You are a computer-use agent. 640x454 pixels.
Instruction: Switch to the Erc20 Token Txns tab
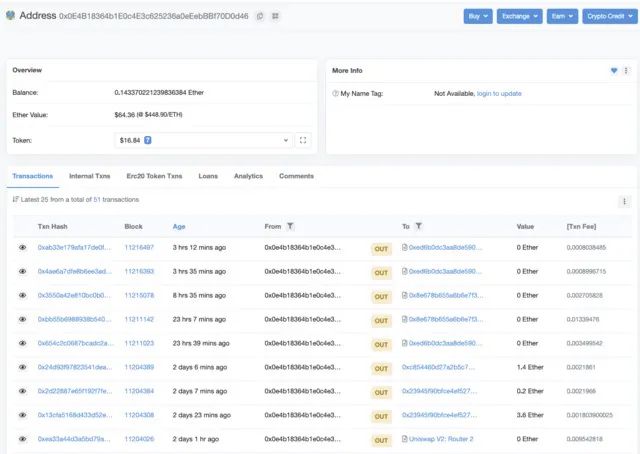pos(154,176)
